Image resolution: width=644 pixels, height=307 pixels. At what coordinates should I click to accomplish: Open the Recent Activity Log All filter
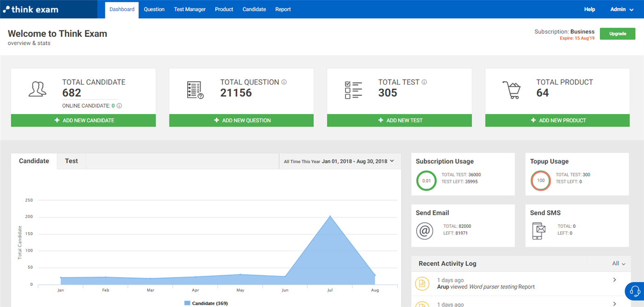[x=619, y=264]
